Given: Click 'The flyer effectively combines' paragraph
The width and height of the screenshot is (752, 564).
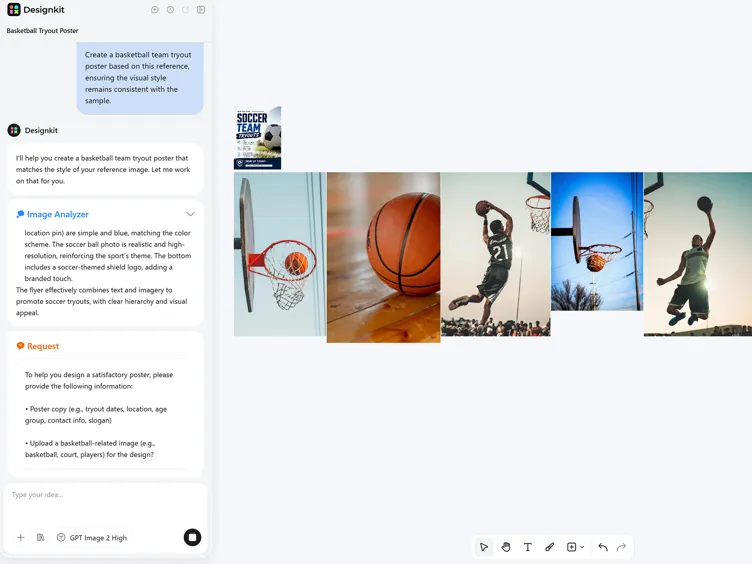Looking at the screenshot, I should click(x=102, y=301).
